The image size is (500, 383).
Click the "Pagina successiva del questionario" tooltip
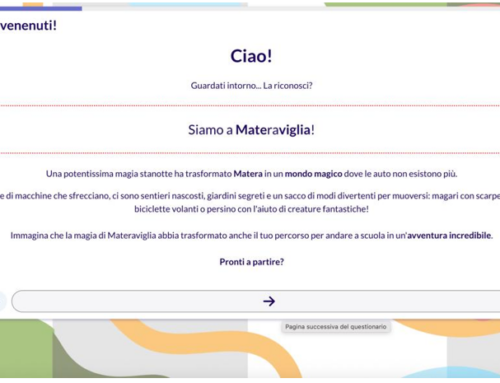pyautogui.click(x=336, y=327)
